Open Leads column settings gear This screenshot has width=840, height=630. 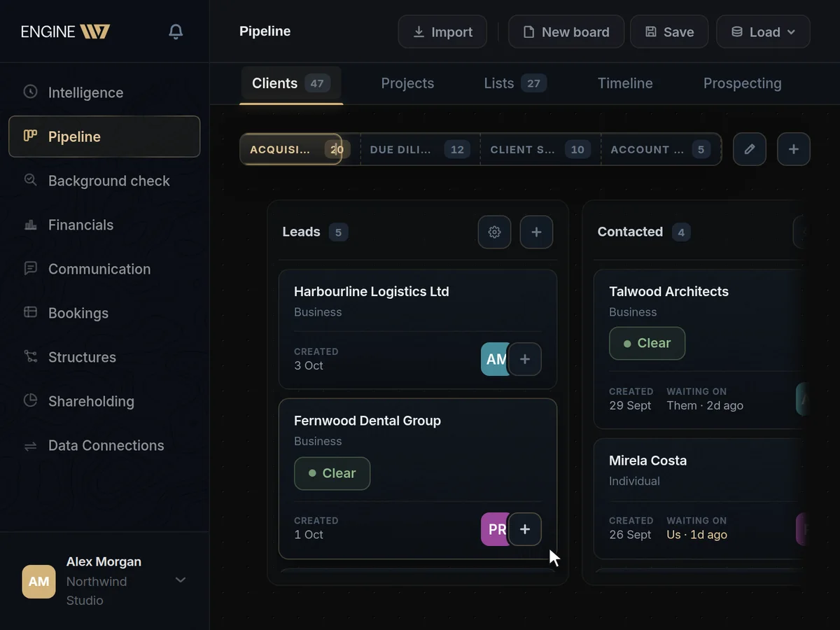point(494,232)
